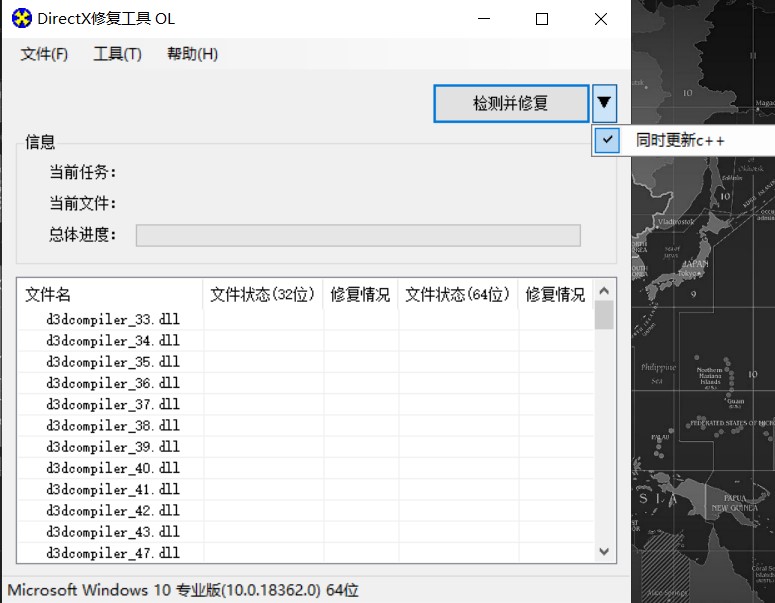Viewport: 775px width, 603px height.
Task: Open the 帮助(H) menu
Action: click(x=192, y=54)
